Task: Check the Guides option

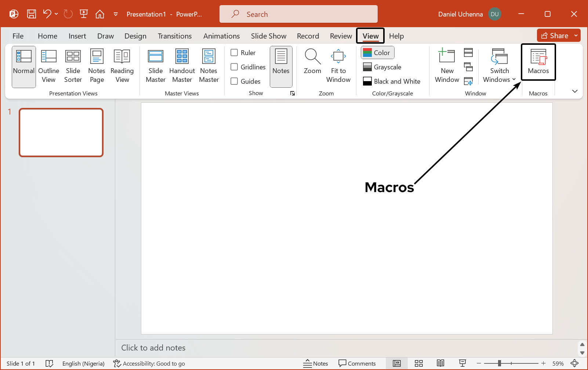Action: click(234, 81)
